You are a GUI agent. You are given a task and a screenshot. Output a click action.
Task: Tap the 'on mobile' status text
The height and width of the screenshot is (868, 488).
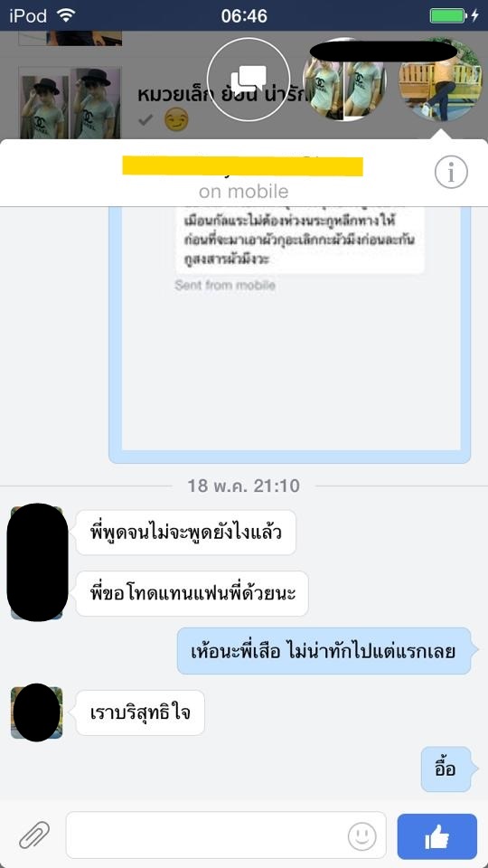[x=243, y=192]
